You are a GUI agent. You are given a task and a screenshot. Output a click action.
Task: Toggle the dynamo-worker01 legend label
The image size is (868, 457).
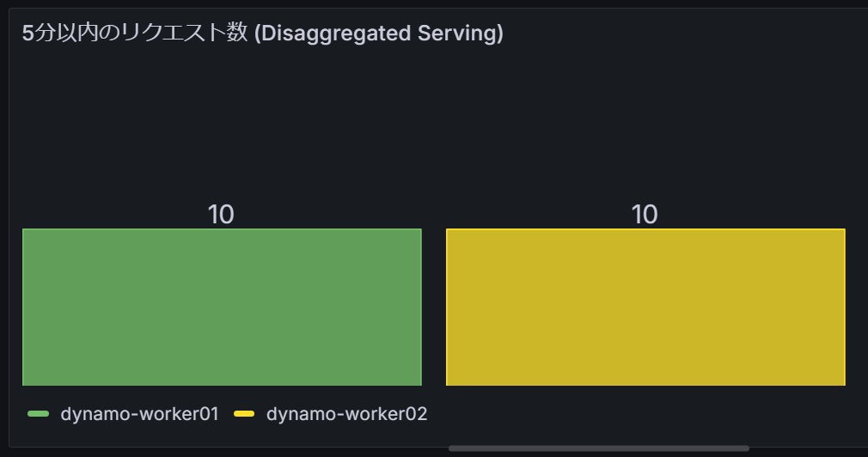click(x=139, y=414)
